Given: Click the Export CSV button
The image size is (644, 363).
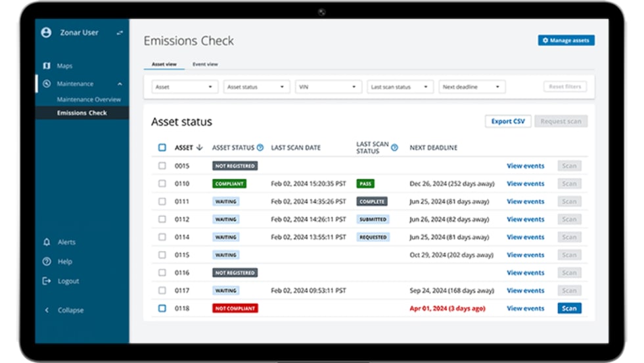Looking at the screenshot, I should [508, 121].
